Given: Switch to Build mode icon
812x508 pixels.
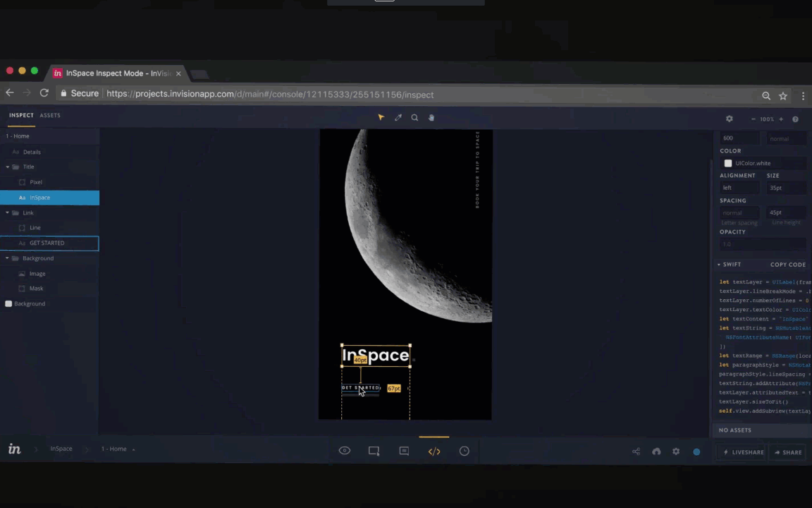Looking at the screenshot, I should (374, 450).
